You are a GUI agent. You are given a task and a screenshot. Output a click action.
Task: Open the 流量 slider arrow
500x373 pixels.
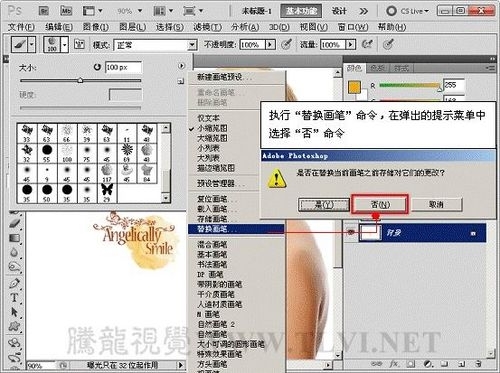351,45
